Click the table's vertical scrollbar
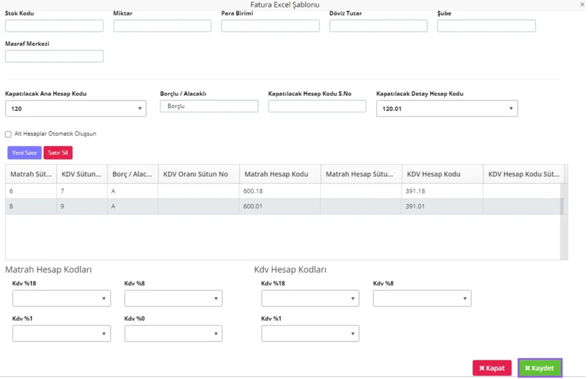588x379 pixels. point(564,221)
